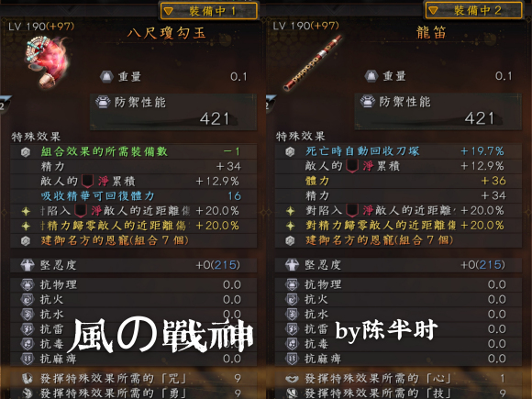
Task: Click the 抗麻痺 paralysis resistance icon, right panel
Action: coord(292,359)
